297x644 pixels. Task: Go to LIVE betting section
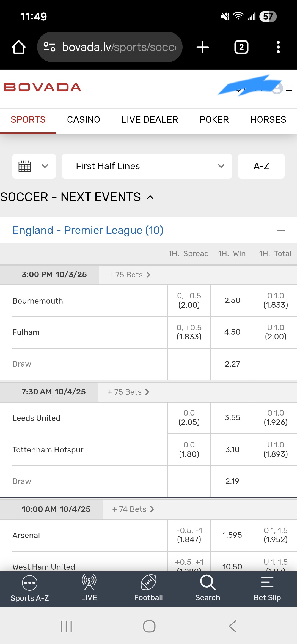click(x=89, y=588)
